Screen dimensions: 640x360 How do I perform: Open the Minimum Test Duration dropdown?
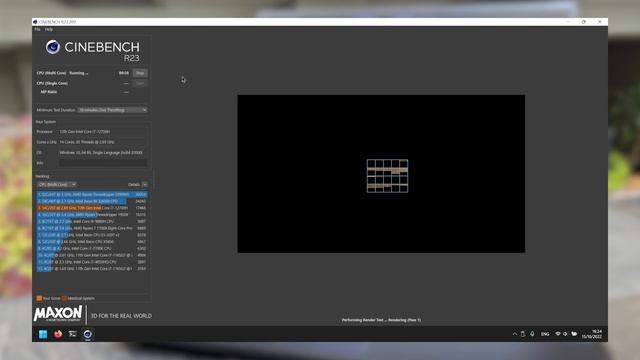112,110
